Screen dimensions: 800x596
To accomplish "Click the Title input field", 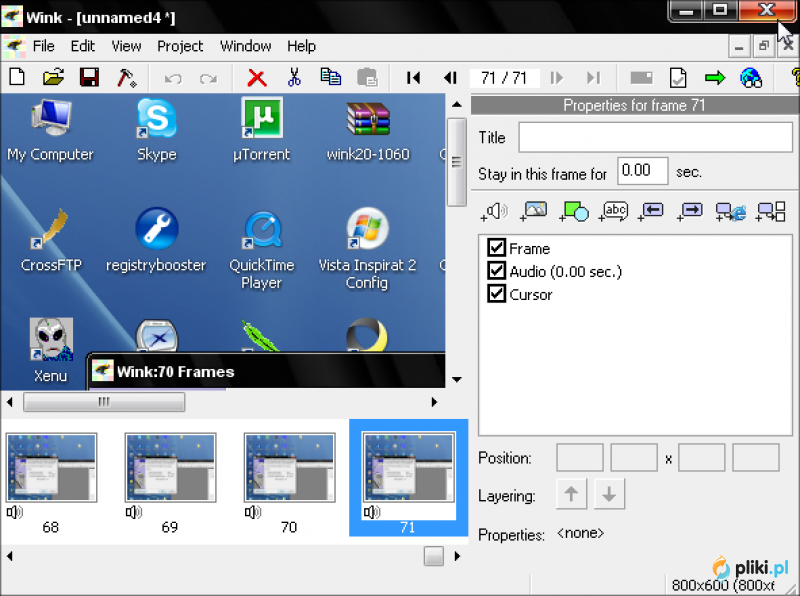I will tap(656, 137).
